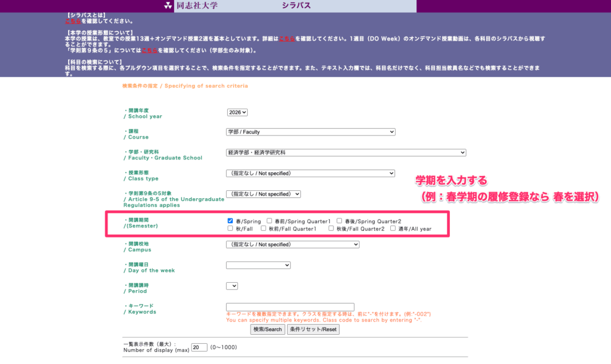611x364 pixels.
Task: Open the Faculty dropdown showing 経済学部・経済学研究科
Action: (345, 153)
